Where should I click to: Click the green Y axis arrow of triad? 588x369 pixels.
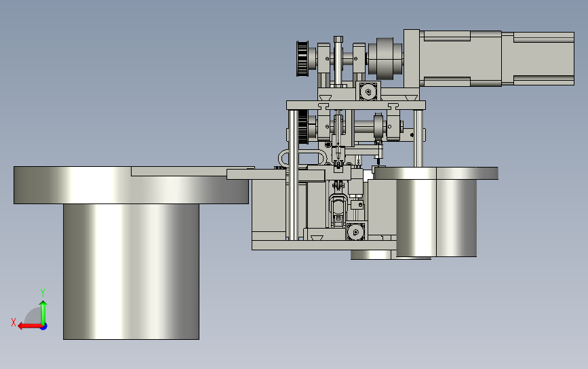coord(43,312)
